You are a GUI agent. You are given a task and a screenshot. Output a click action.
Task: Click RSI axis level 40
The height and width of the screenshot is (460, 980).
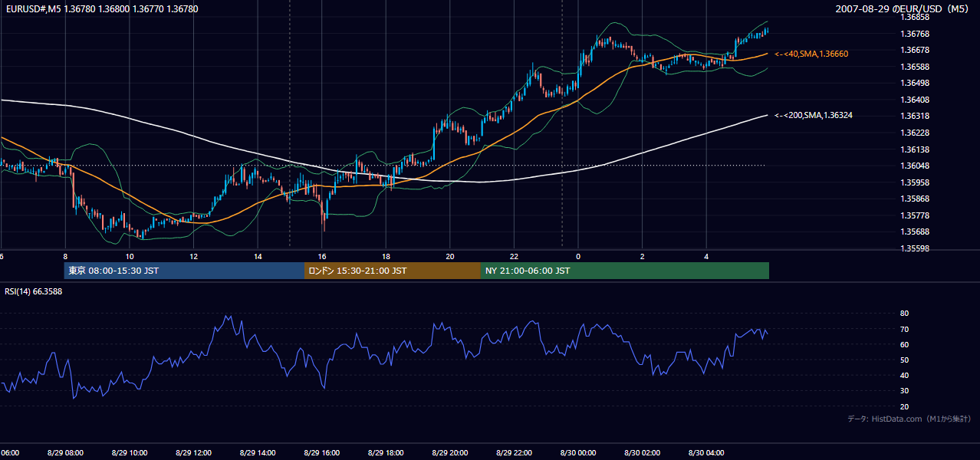tap(904, 375)
